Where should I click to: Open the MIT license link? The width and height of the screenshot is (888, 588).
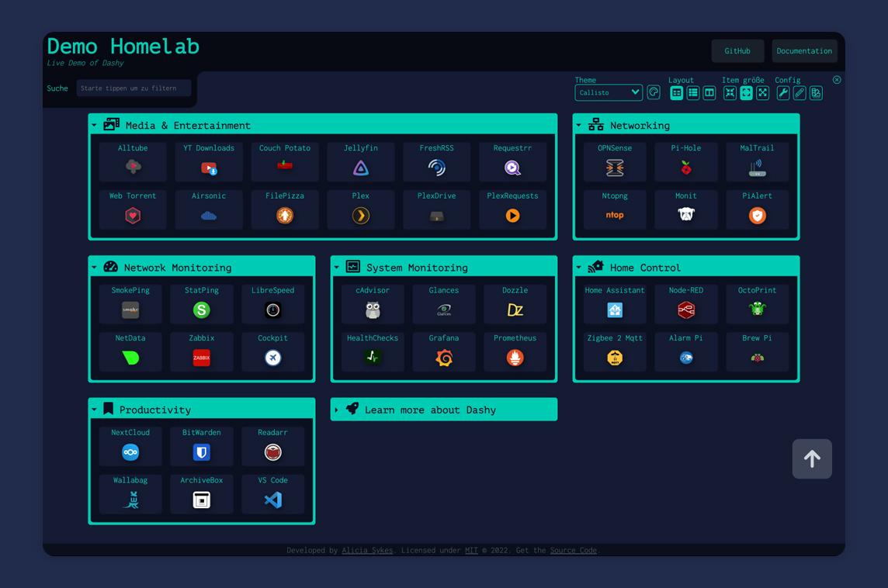[471, 550]
